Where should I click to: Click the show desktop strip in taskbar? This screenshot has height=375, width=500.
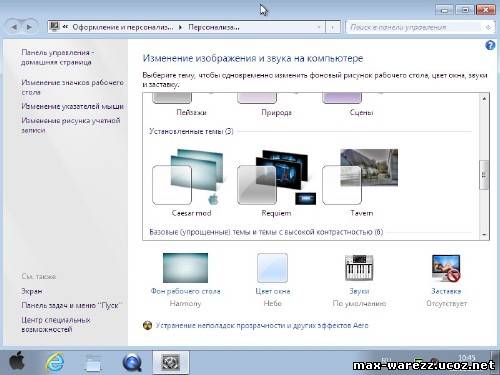click(x=496, y=362)
